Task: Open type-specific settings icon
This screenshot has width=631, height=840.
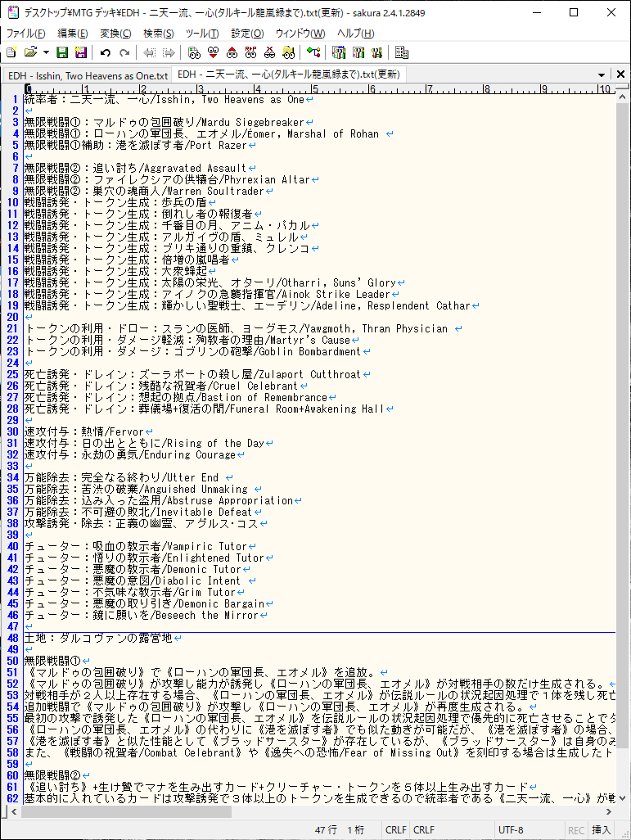Action: click(358, 52)
